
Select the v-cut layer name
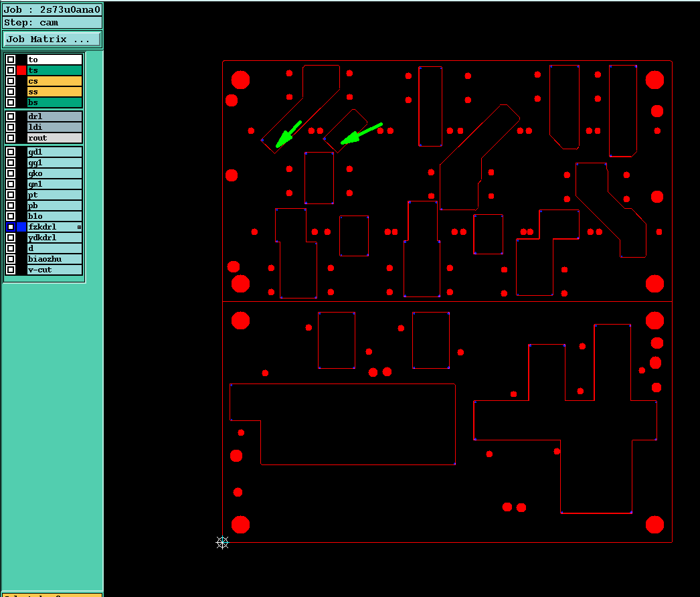tap(55, 270)
